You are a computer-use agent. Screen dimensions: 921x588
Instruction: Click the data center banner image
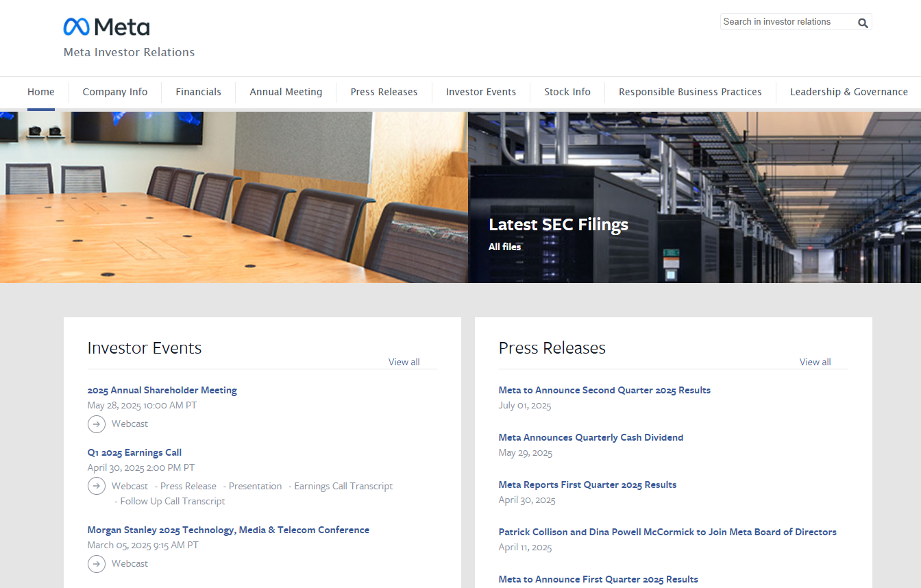click(694, 197)
